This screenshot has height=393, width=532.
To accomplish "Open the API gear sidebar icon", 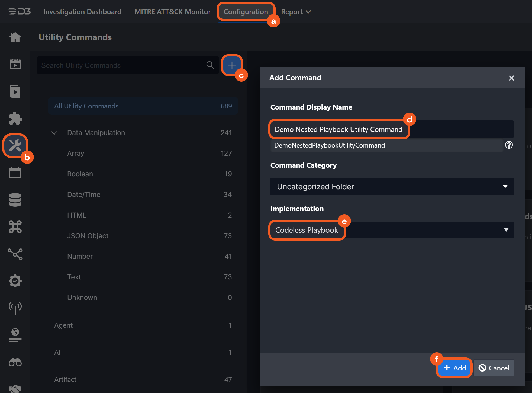I will (15, 281).
